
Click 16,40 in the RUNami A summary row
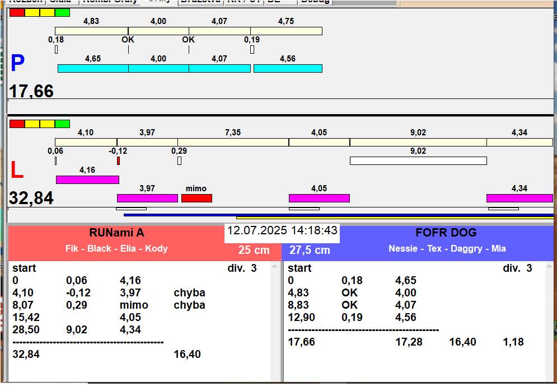[187, 354]
